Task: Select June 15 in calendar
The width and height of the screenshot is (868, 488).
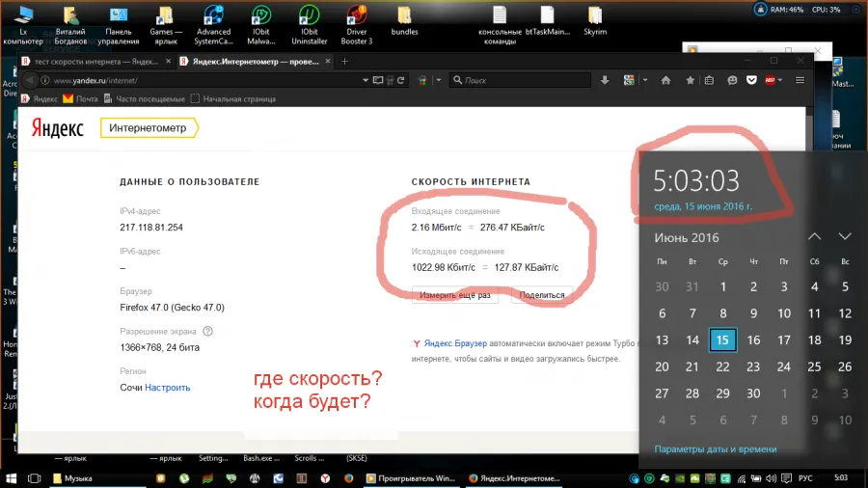Action: 722,339
